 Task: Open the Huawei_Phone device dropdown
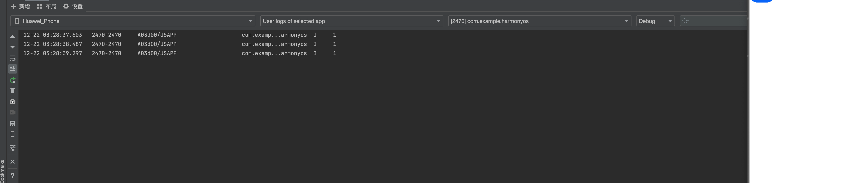point(133,21)
